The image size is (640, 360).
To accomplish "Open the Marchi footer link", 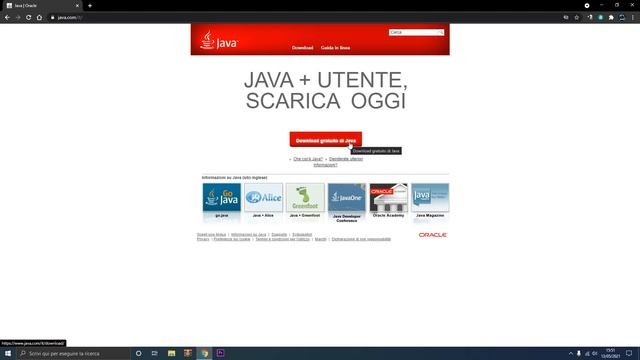I will pyautogui.click(x=320, y=239).
